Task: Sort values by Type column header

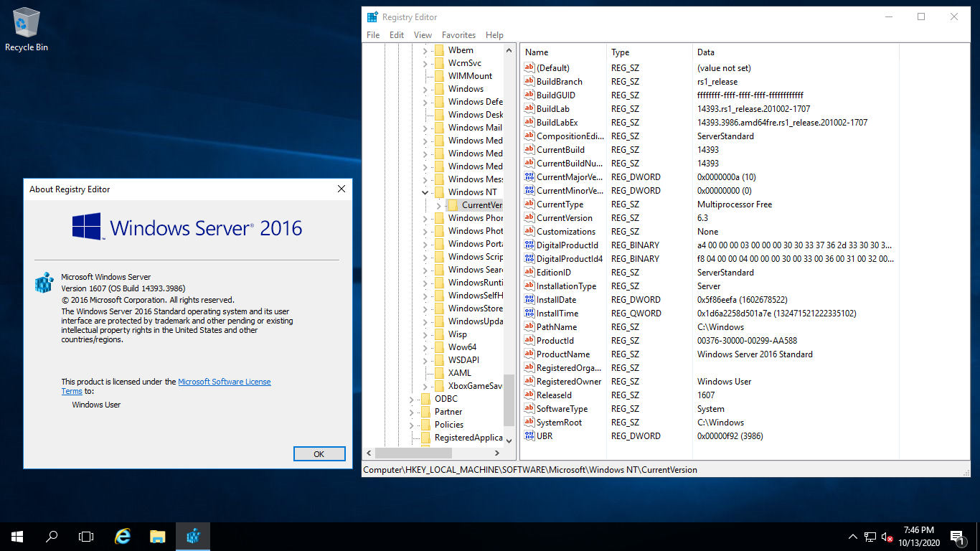Action: [649, 52]
